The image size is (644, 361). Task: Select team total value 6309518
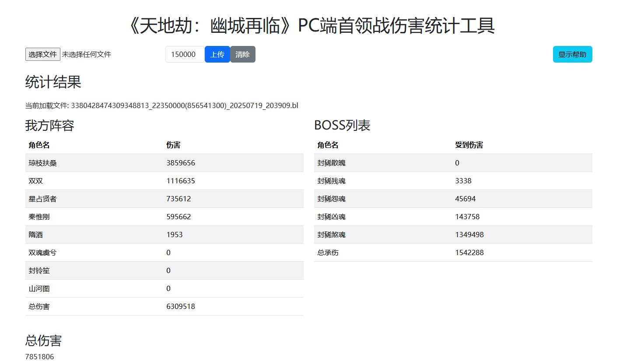[181, 306]
